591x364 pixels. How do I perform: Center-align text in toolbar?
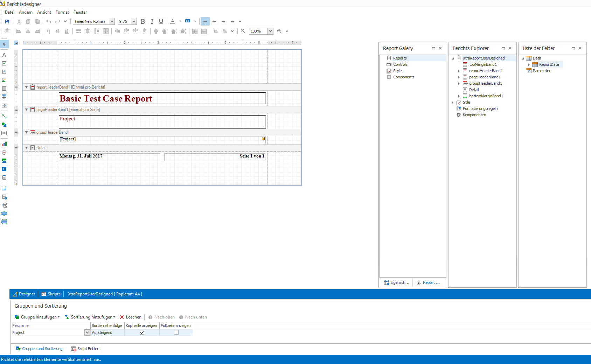(x=214, y=21)
